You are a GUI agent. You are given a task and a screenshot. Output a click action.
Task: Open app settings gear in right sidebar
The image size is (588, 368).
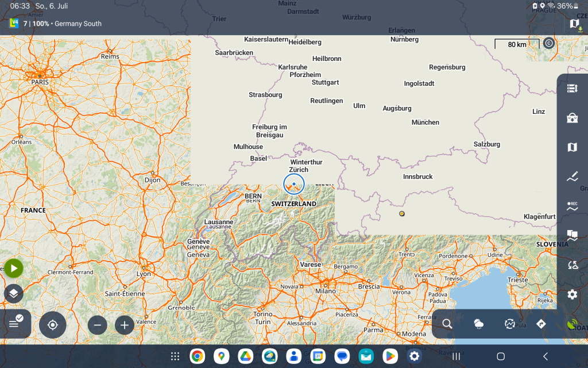point(572,294)
